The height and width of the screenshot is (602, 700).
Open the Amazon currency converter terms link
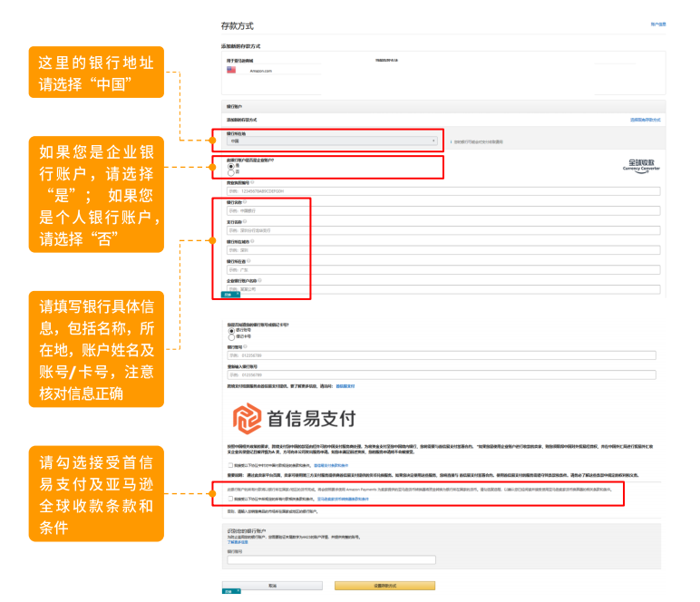click(343, 499)
